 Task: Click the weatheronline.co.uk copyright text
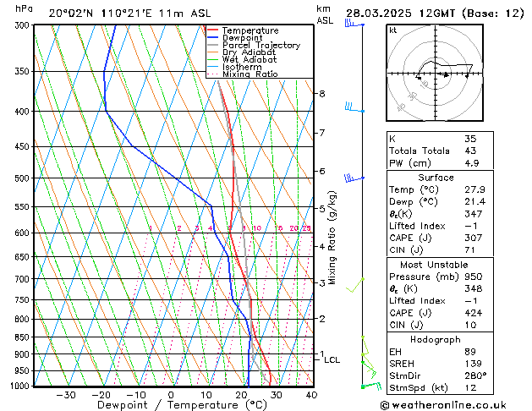click(x=443, y=405)
